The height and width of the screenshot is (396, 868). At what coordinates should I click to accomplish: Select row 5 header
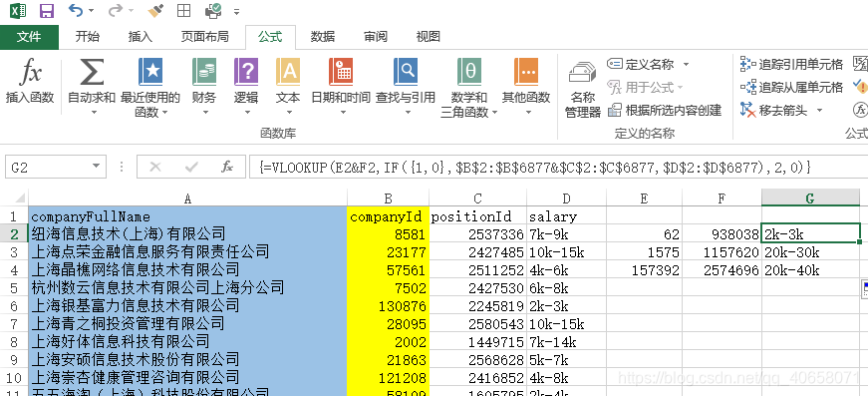14,288
